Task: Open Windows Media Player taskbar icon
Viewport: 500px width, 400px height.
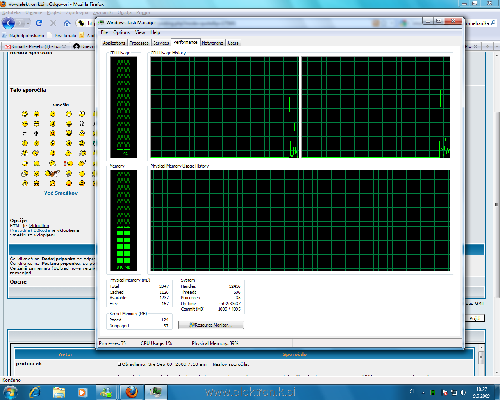Action: pyautogui.click(x=82, y=392)
